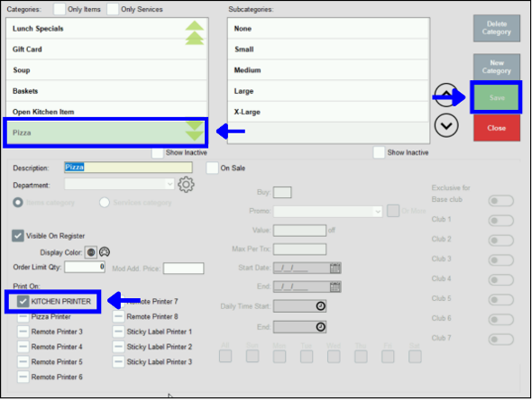Toggle the Club 5 switch
The image size is (532, 400).
[x=500, y=300]
